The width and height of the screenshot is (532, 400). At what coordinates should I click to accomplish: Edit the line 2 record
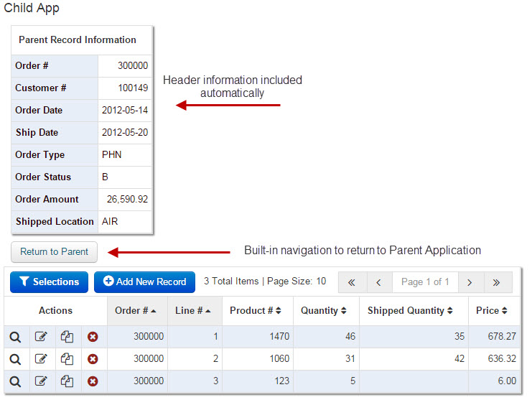[41, 359]
